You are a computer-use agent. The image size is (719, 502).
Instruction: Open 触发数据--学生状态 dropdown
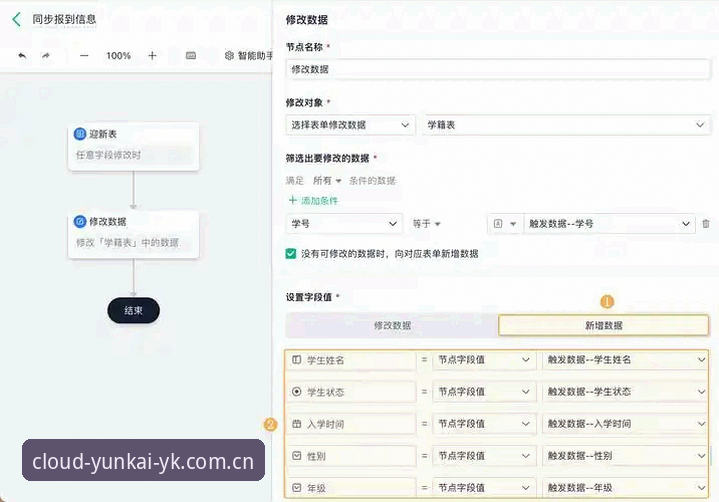point(626,392)
